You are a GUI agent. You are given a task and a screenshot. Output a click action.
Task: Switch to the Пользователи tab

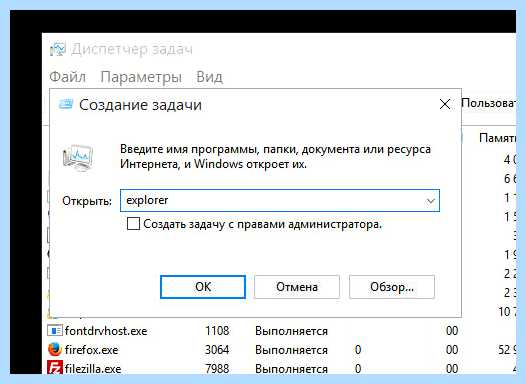pyautogui.click(x=488, y=103)
